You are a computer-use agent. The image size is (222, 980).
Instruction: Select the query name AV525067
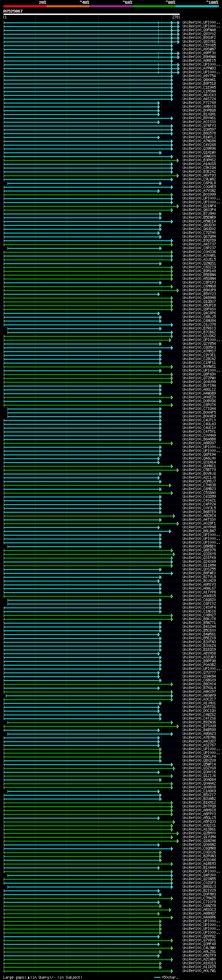13,11
